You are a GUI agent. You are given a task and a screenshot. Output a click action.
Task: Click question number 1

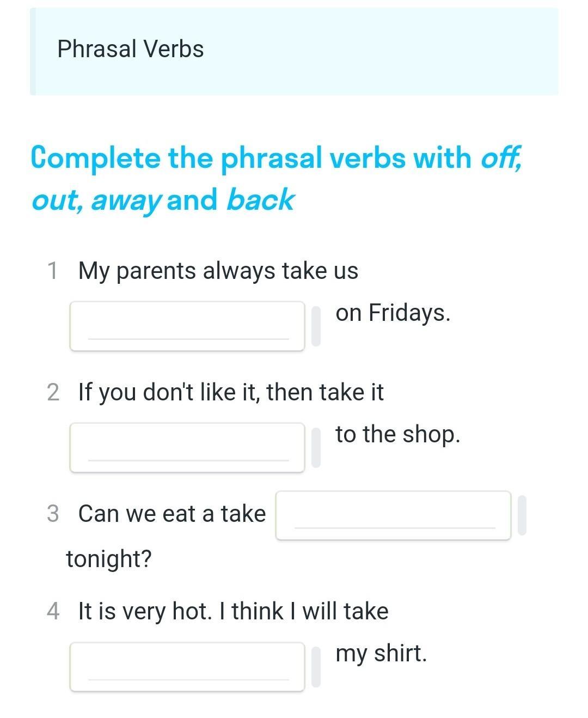pyautogui.click(x=53, y=271)
